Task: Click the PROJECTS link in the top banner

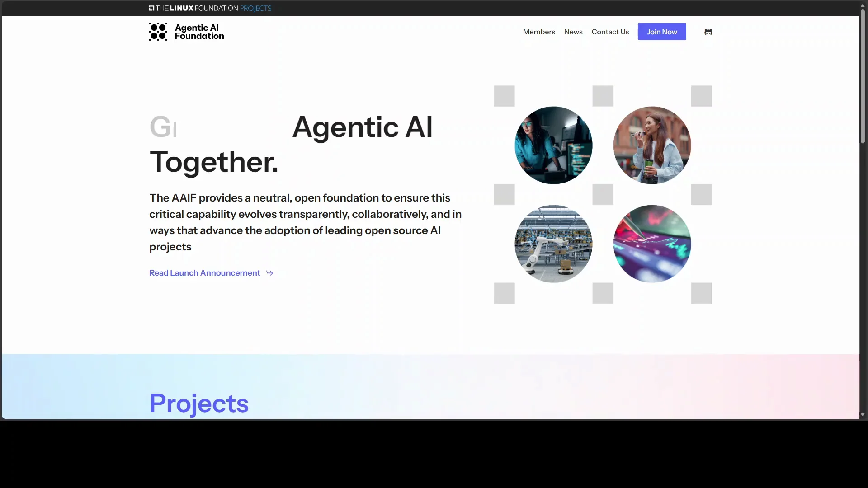Action: coord(255,8)
